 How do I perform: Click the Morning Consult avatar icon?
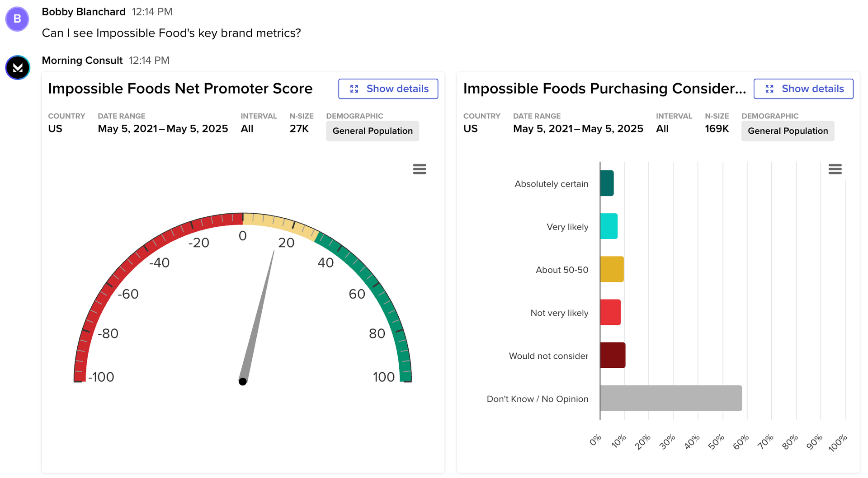[x=18, y=68]
